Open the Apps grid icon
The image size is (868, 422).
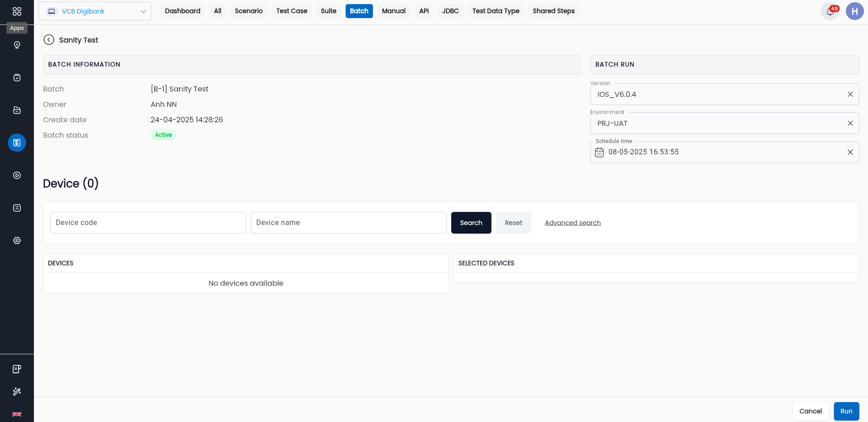[x=17, y=11]
